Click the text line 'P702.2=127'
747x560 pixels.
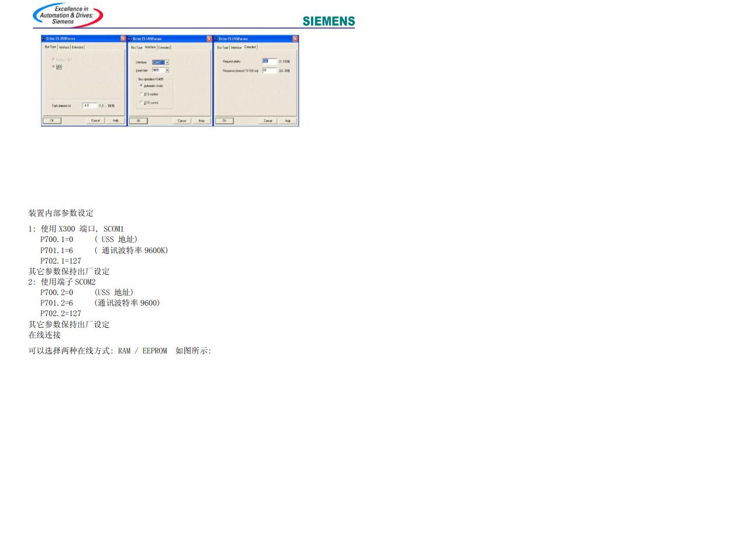tap(61, 313)
